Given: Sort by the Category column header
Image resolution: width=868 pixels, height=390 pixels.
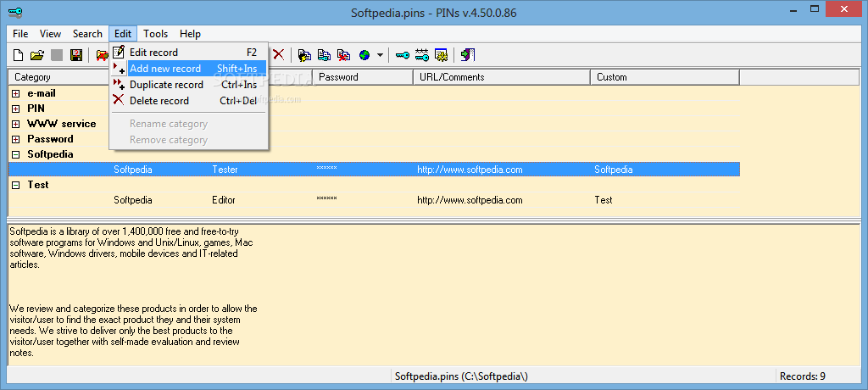Looking at the screenshot, I should coord(58,77).
